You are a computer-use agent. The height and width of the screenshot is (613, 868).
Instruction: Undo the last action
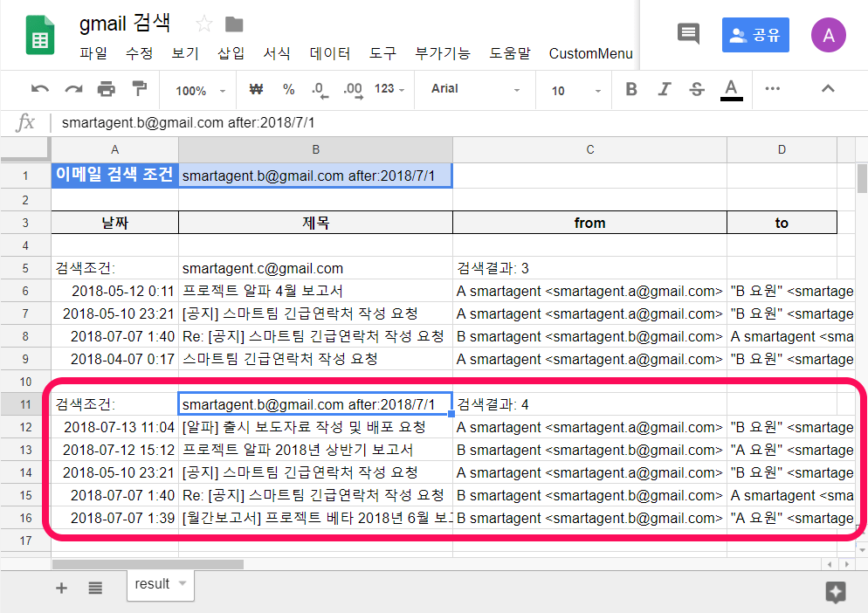[42, 89]
